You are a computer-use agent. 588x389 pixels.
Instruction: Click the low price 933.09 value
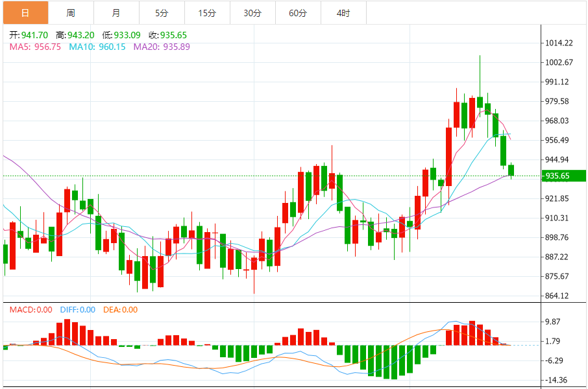(127, 35)
